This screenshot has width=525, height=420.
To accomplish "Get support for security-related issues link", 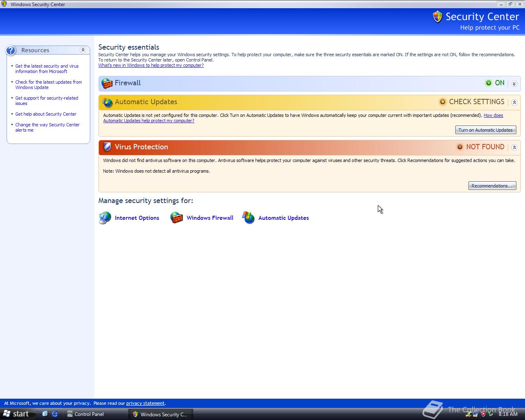I will [x=46, y=100].
